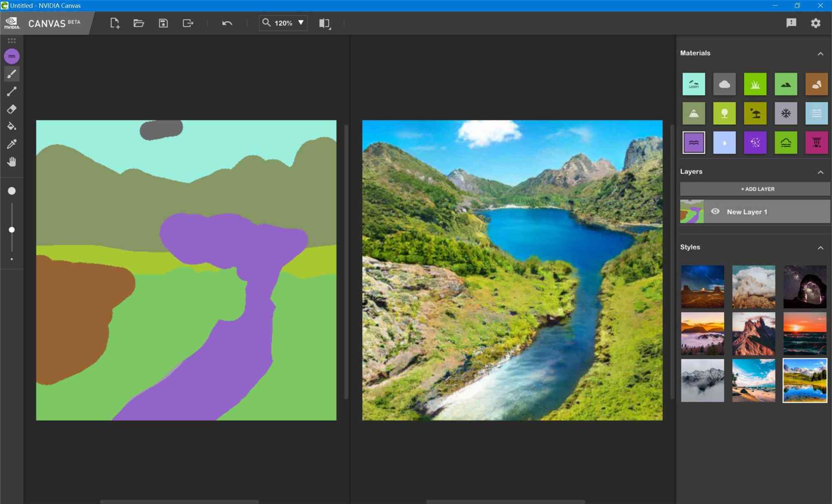Click the Settings gear icon
Screen dimensions: 832x504
pyautogui.click(x=817, y=22)
